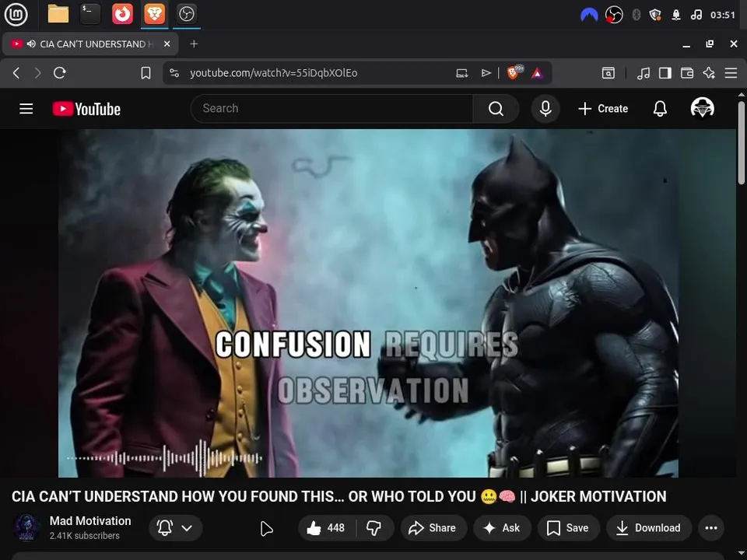Image resolution: width=747 pixels, height=560 pixels.
Task: Open YouTube notifications bell
Action: (660, 109)
